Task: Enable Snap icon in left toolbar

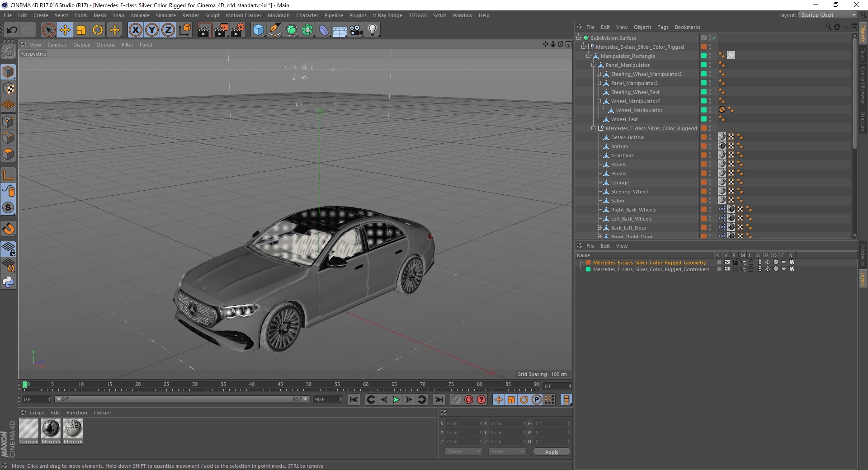Action: tap(8, 229)
